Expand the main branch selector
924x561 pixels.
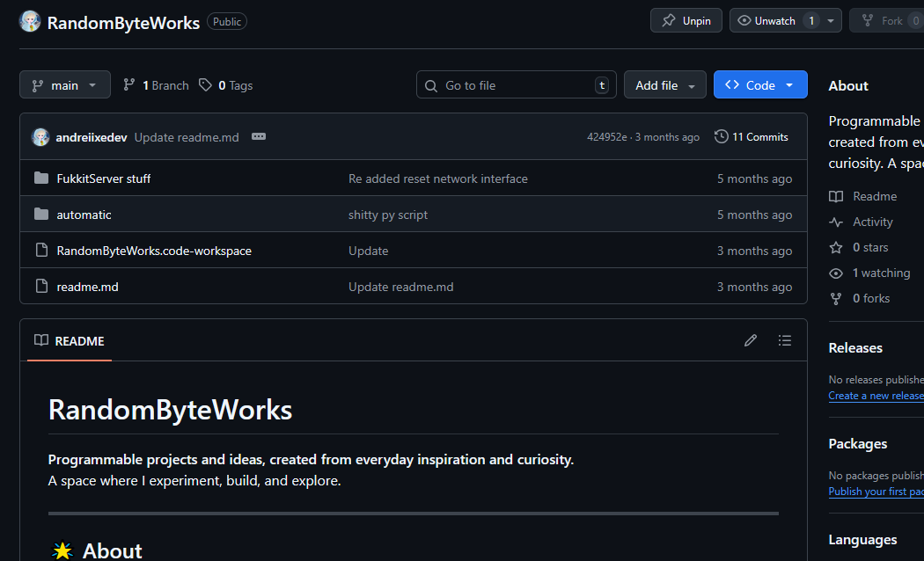(64, 84)
